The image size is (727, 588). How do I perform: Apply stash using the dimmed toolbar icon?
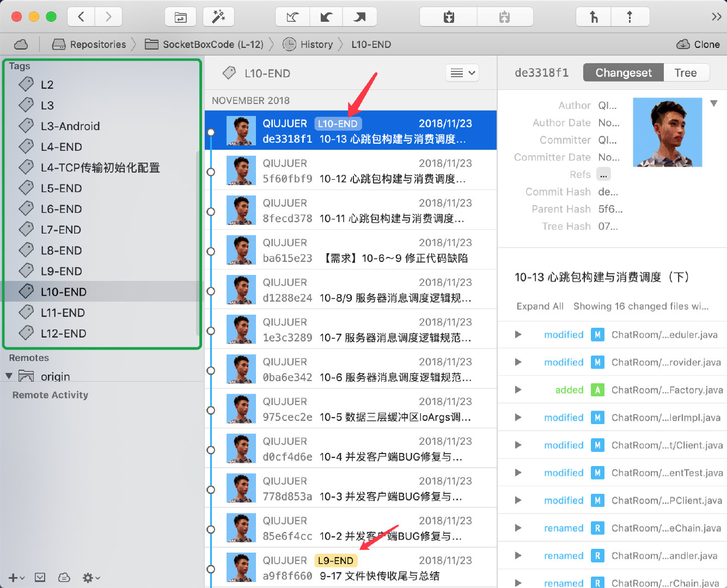tap(505, 17)
